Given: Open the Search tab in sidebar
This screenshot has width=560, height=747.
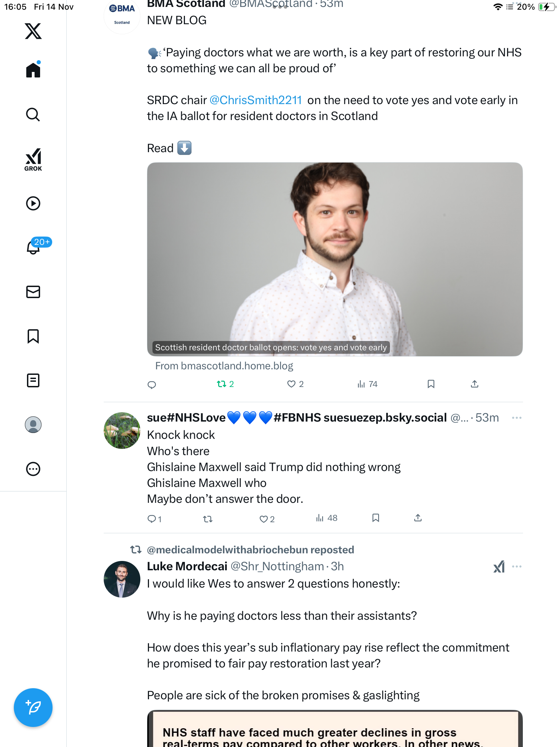Looking at the screenshot, I should point(33,114).
